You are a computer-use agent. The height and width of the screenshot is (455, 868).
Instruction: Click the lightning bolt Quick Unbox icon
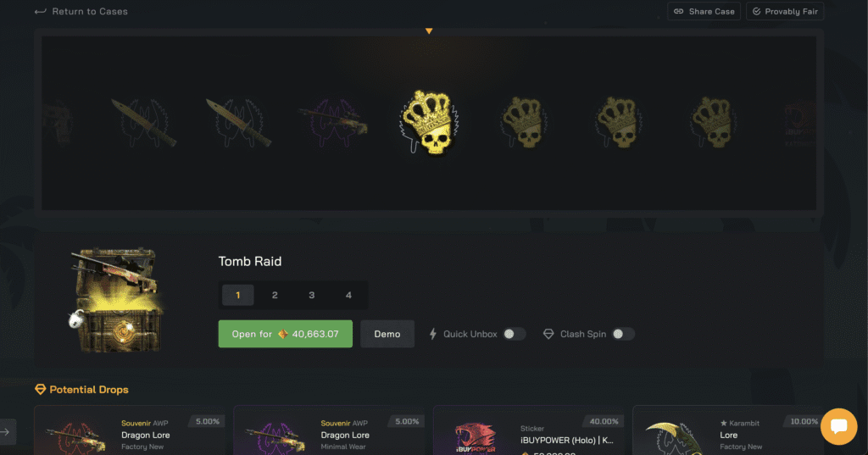click(x=433, y=334)
